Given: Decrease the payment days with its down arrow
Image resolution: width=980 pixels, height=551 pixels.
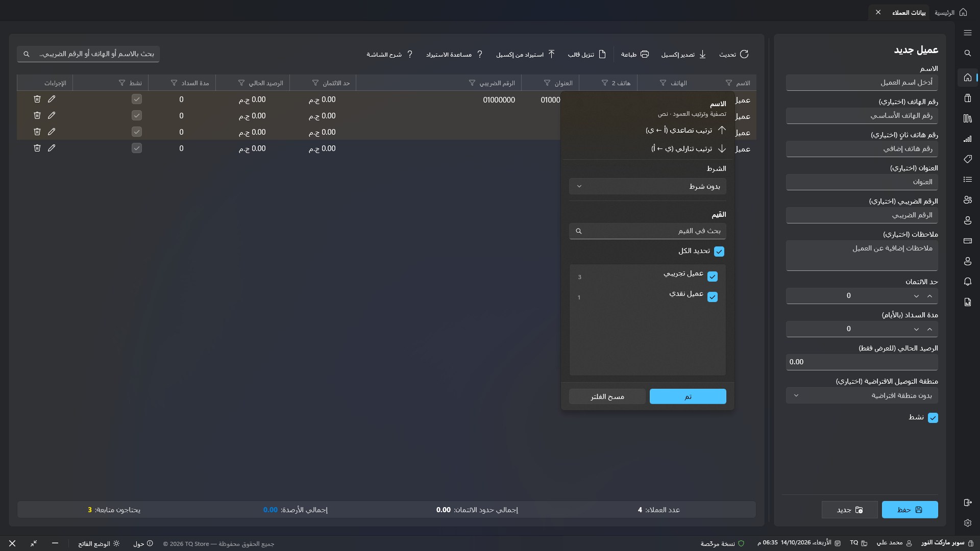Looking at the screenshot, I should tap(916, 329).
